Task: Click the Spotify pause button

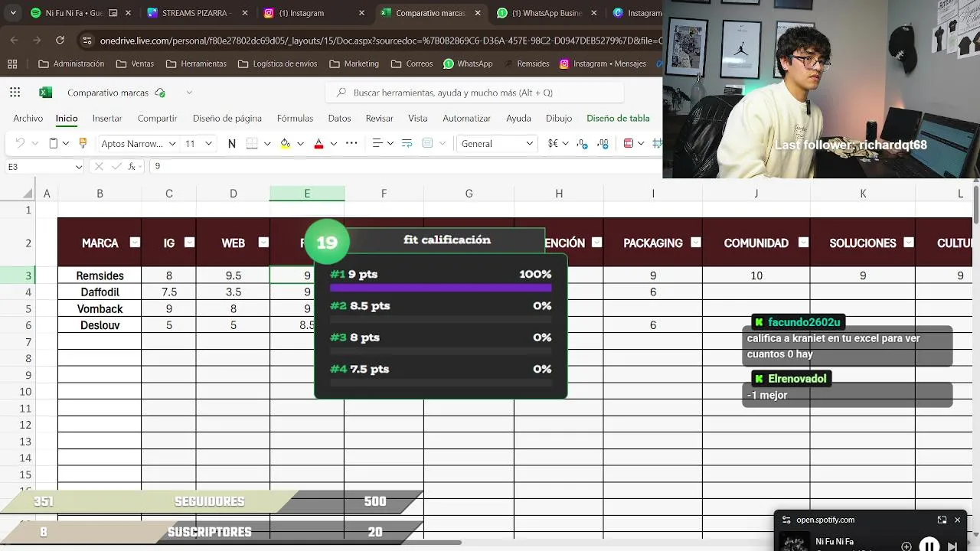Action: pyautogui.click(x=929, y=546)
